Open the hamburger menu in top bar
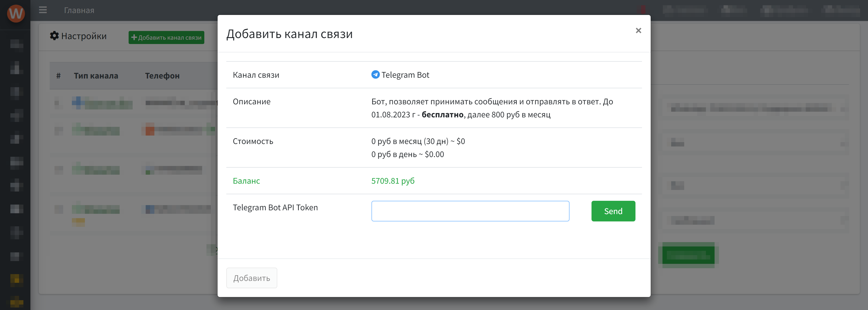Viewport: 868px width, 310px height. click(x=43, y=10)
